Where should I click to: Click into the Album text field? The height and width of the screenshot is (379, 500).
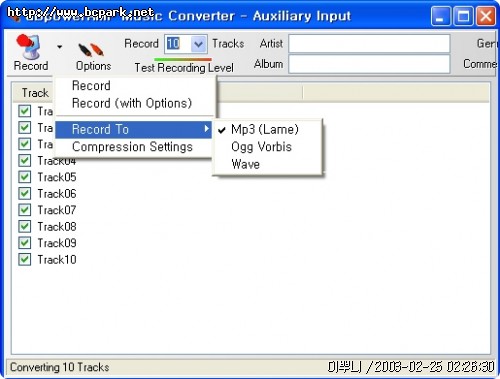[x=369, y=64]
